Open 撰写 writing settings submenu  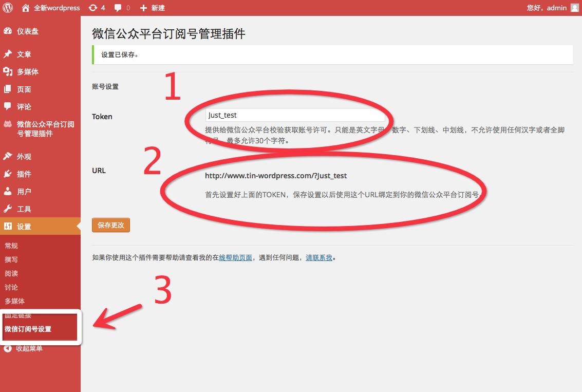[x=11, y=259]
